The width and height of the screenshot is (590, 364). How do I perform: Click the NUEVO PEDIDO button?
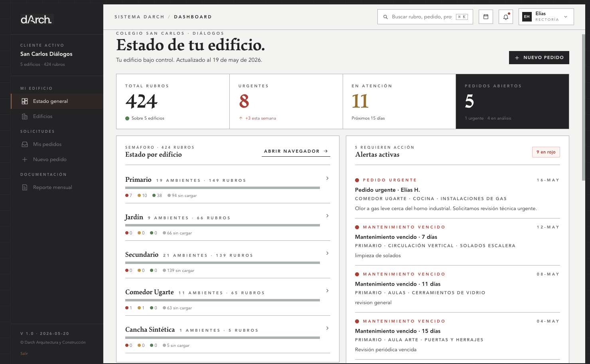(x=539, y=57)
